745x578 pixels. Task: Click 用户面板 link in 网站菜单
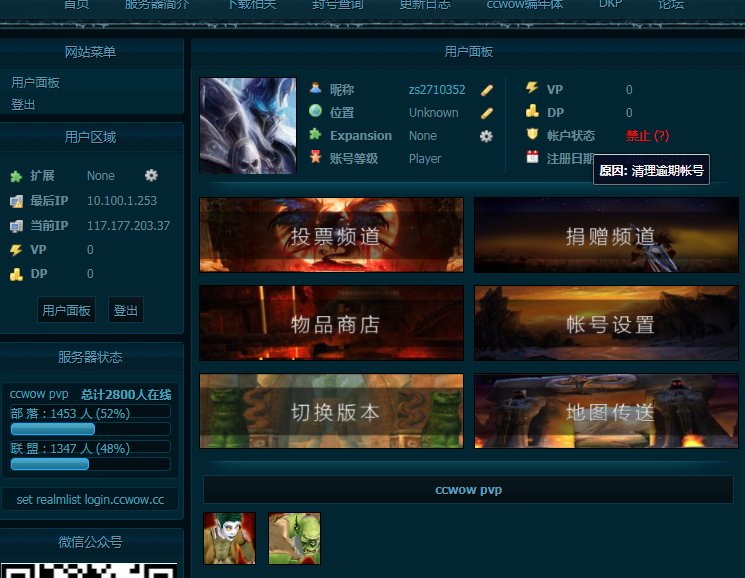[x=35, y=83]
